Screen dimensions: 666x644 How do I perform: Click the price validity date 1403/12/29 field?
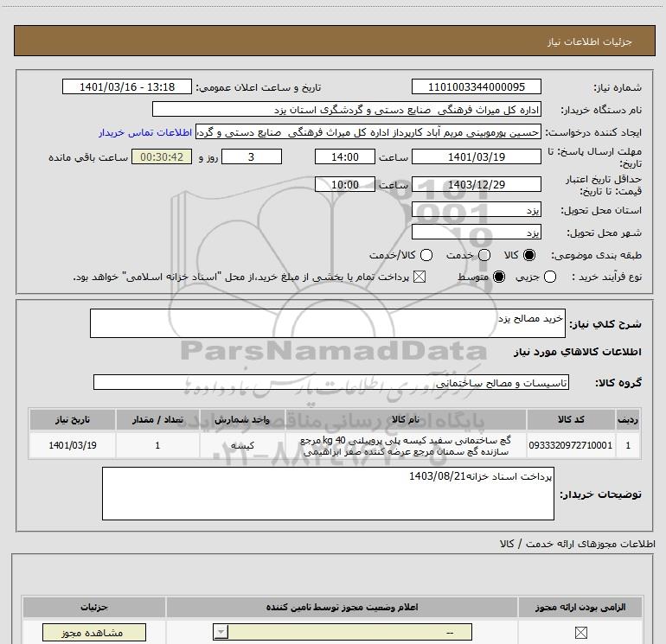[x=476, y=185]
